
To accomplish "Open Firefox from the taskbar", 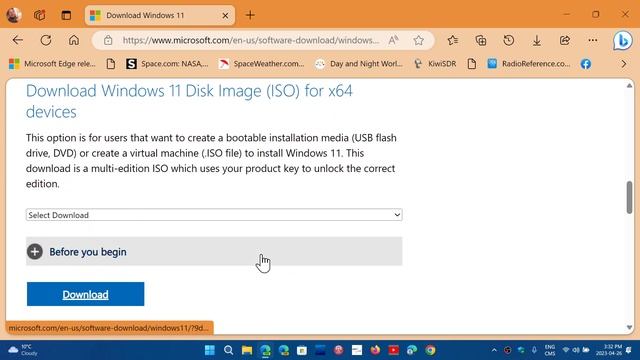I will point(375,350).
